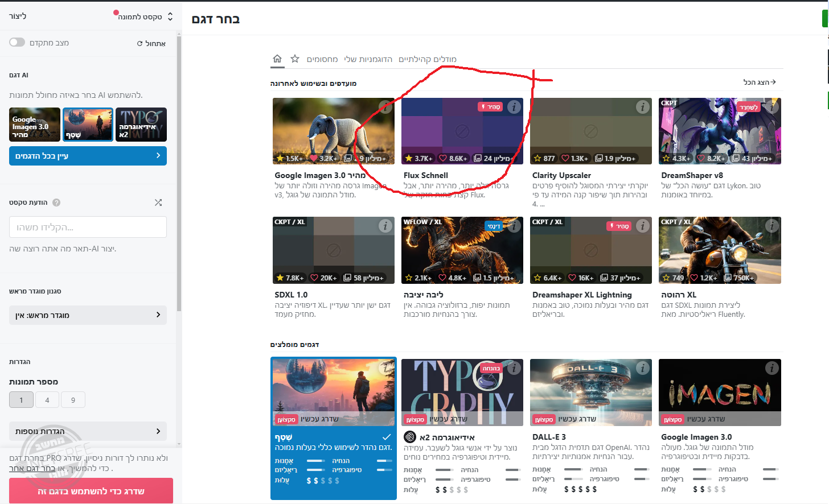Click image count icon on XL הטהור card
Viewport: 829px width, 504px height.
[x=728, y=278]
